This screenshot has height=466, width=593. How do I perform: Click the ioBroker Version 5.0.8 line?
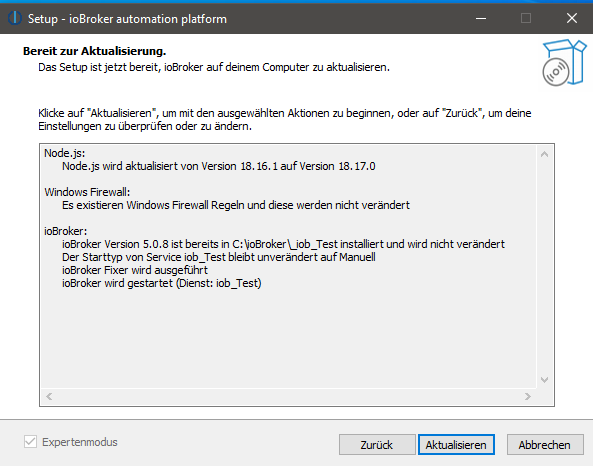point(283,244)
